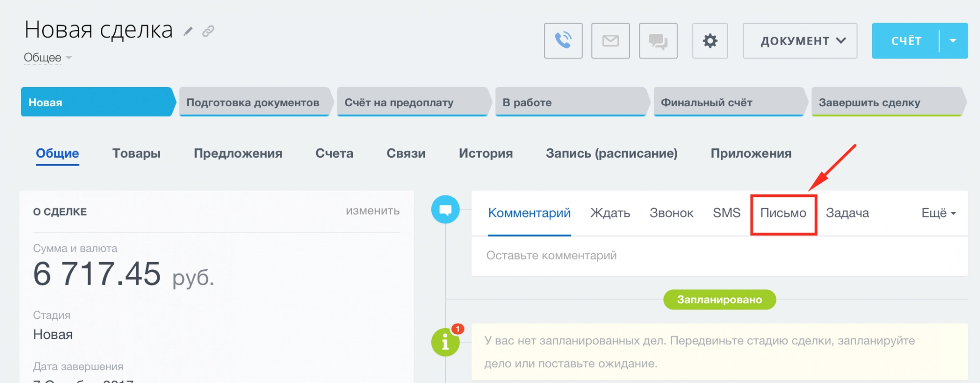980x383 pixels.
Task: Expand the Ещё menu in the timeline
Action: tap(938, 213)
